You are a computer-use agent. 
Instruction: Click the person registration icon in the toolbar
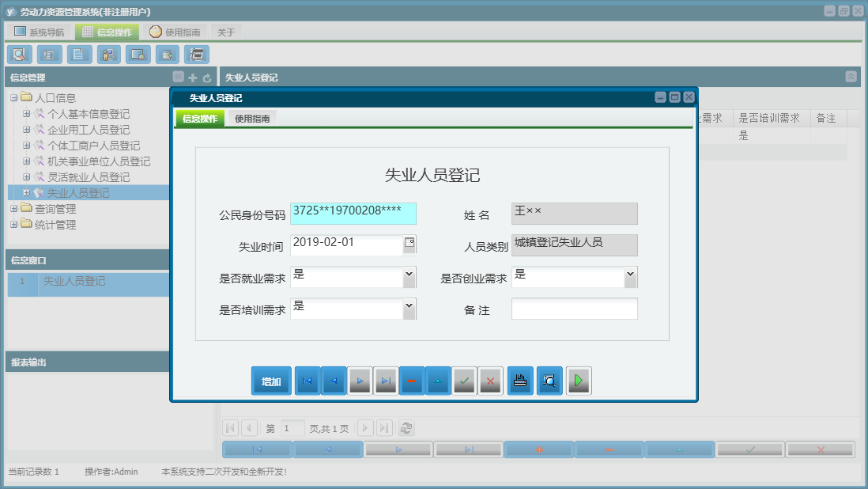[108, 54]
